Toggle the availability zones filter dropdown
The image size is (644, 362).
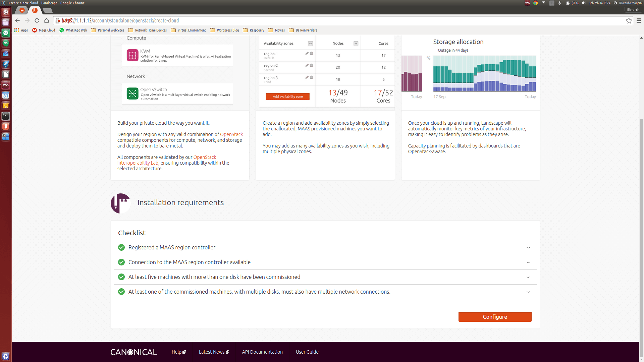[311, 43]
